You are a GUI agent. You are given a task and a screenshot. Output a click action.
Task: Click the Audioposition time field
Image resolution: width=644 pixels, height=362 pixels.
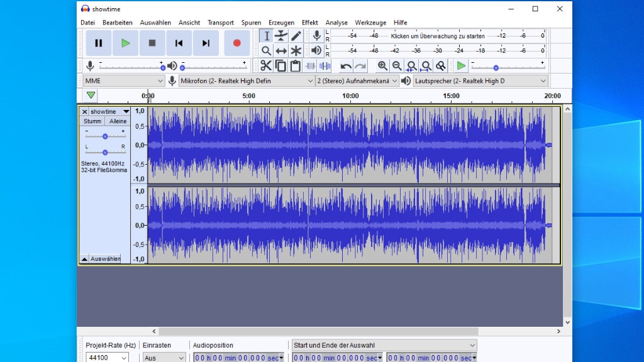click(x=238, y=358)
